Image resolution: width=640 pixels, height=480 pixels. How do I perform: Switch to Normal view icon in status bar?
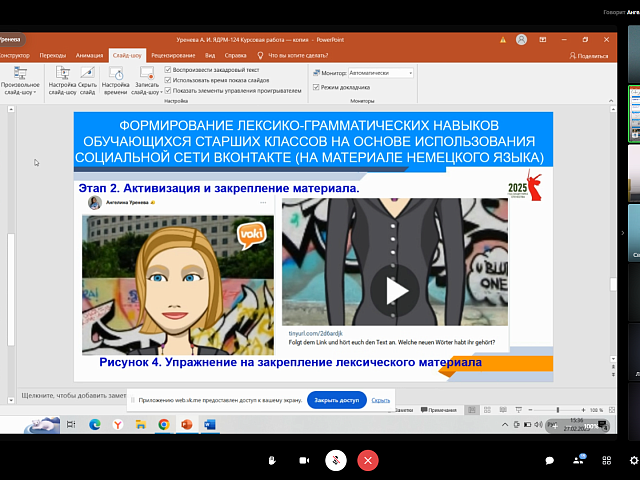pyautogui.click(x=472, y=410)
